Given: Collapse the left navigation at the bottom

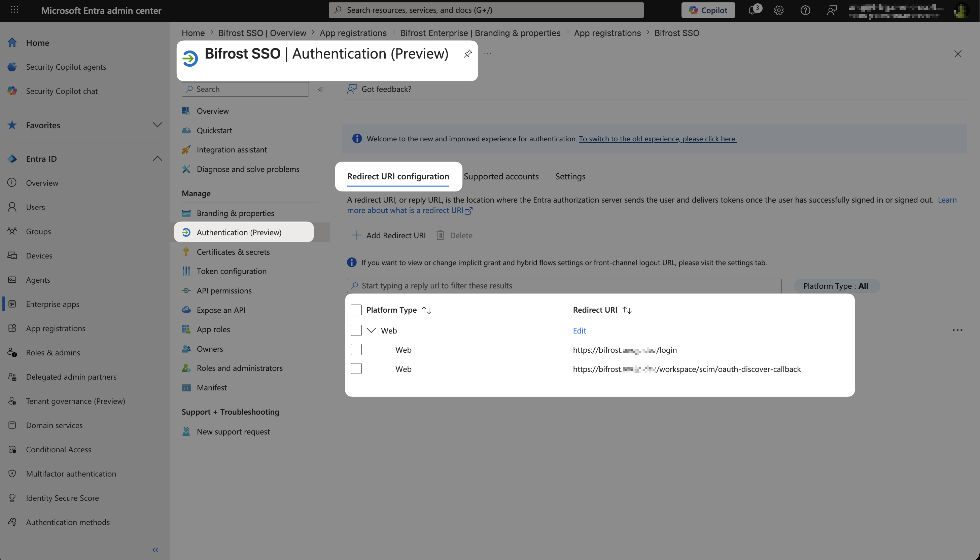Looking at the screenshot, I should point(155,550).
